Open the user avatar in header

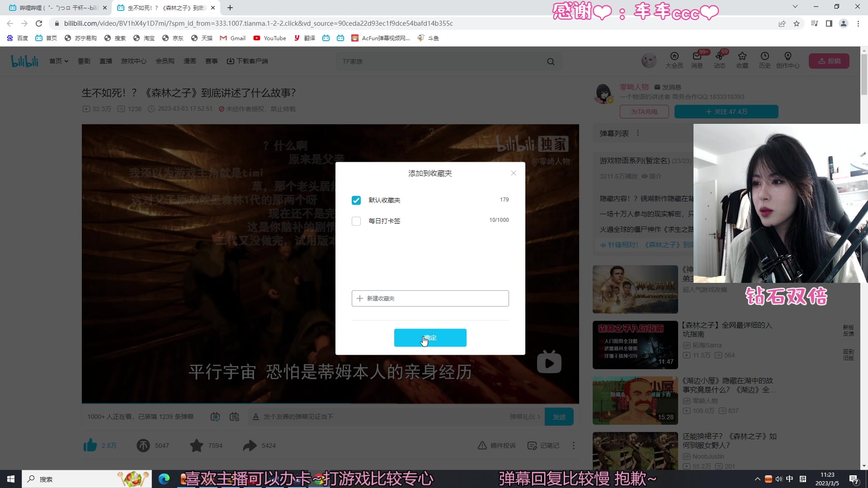649,61
